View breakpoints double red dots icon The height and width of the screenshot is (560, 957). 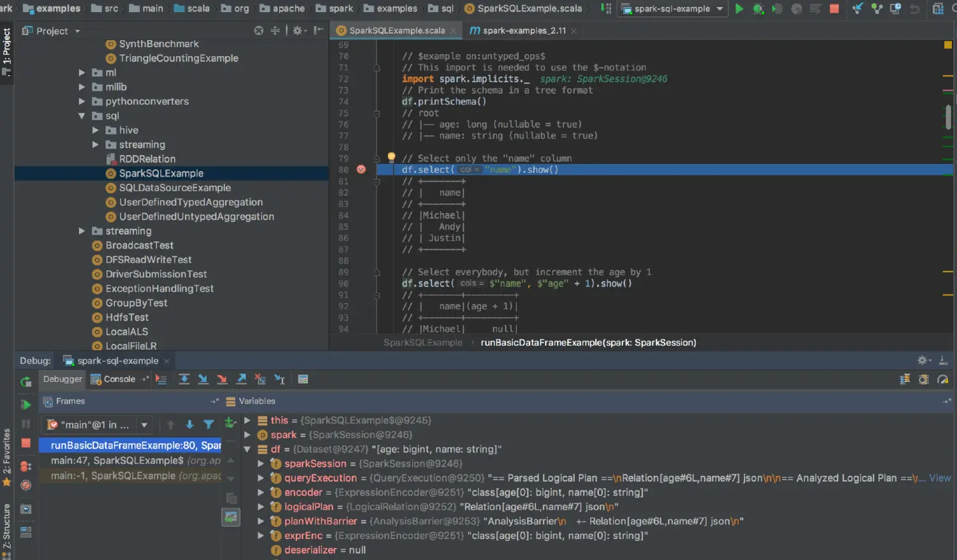pos(26,466)
